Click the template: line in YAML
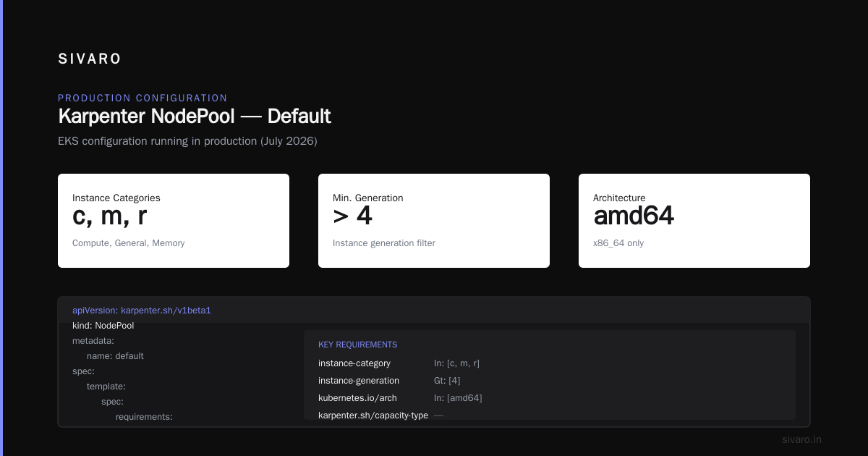 pyautogui.click(x=106, y=387)
